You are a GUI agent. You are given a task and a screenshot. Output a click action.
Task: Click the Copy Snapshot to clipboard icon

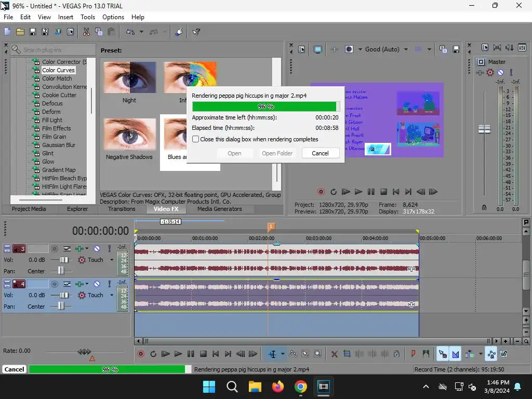pyautogui.click(x=443, y=49)
